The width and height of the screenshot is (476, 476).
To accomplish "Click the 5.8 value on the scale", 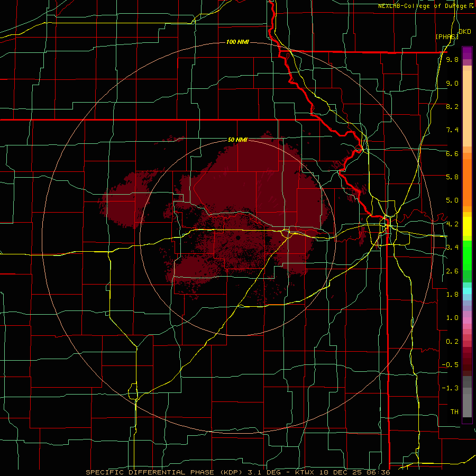I will tap(452, 177).
